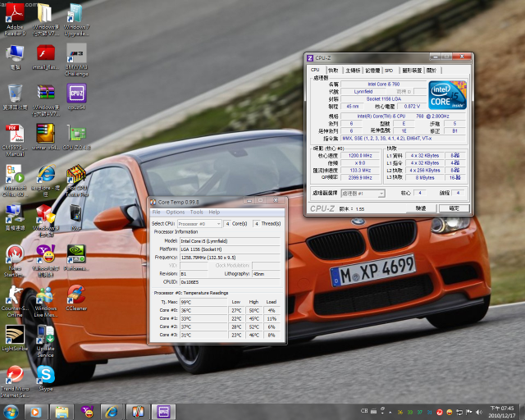
Task: Open the Adobe Reader 9 desktop icon
Action: click(15, 20)
